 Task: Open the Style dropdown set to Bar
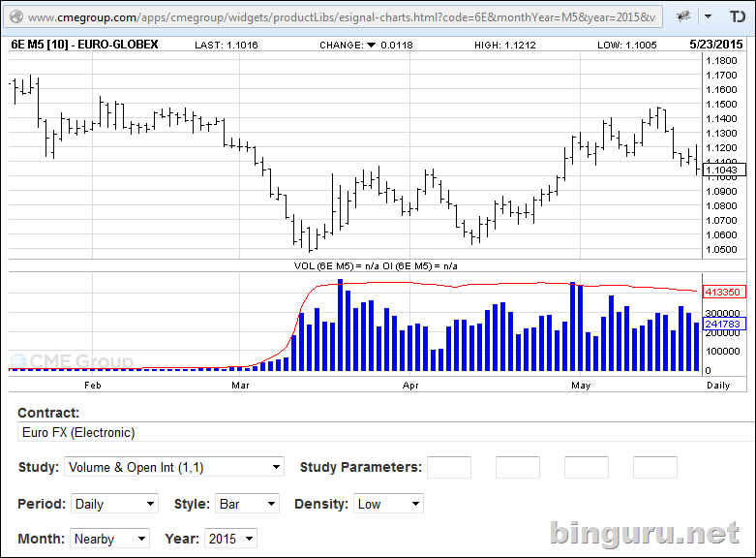247,504
